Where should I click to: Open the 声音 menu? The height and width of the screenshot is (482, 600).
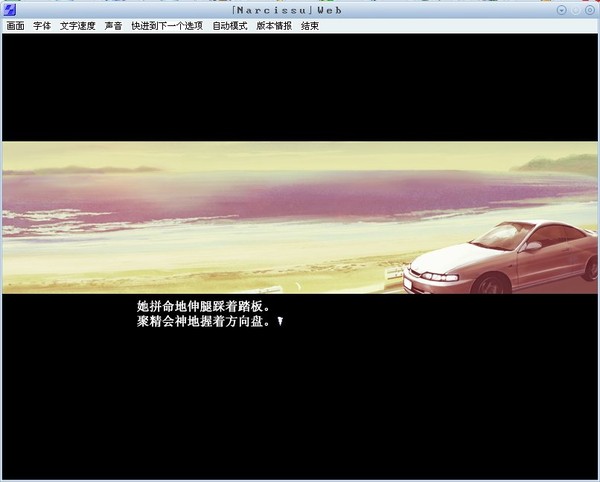pyautogui.click(x=113, y=26)
